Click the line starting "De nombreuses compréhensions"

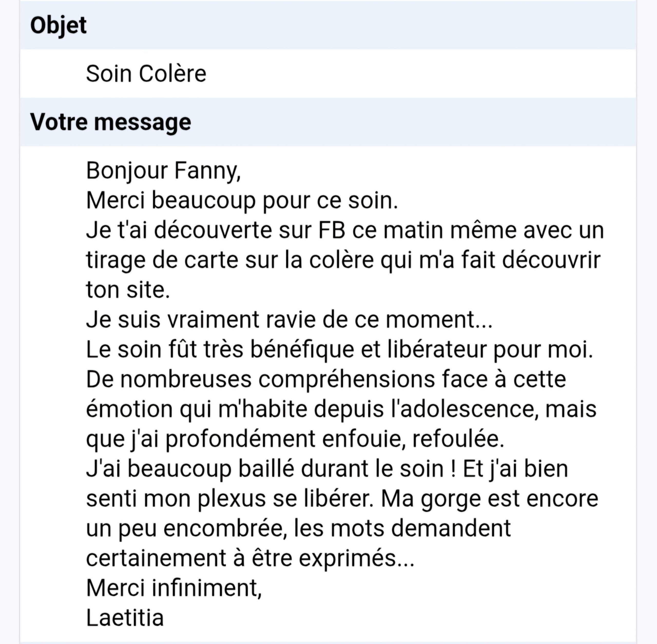pos(326,379)
